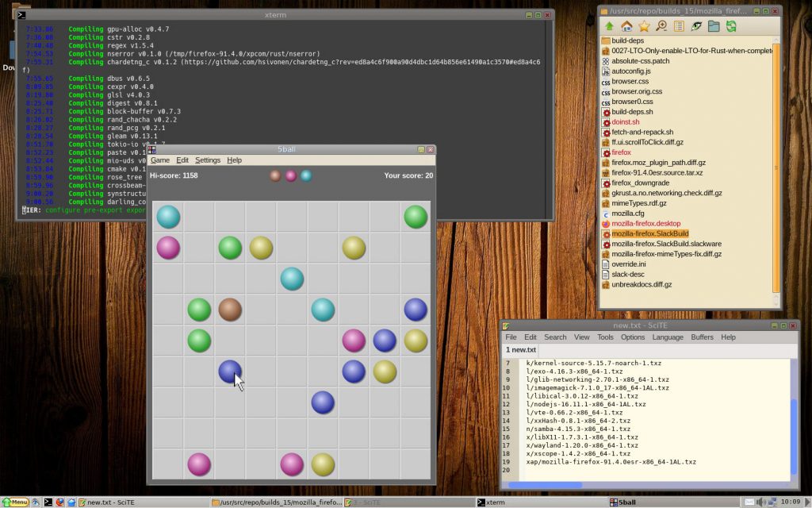Activate the magnifier search tool

(x=661, y=26)
